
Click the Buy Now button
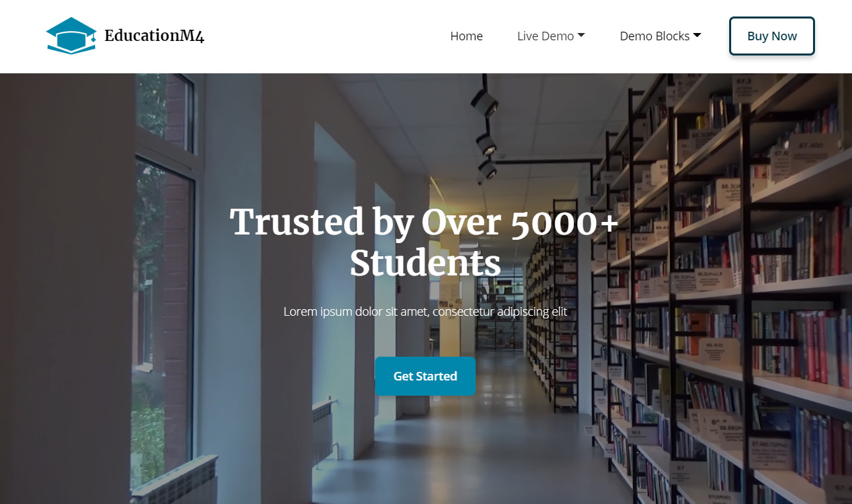coord(772,36)
